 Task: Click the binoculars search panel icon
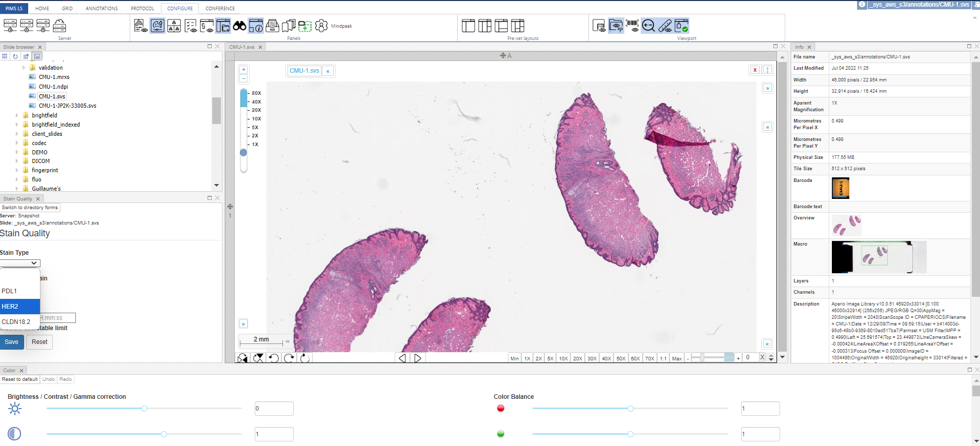pyautogui.click(x=239, y=26)
